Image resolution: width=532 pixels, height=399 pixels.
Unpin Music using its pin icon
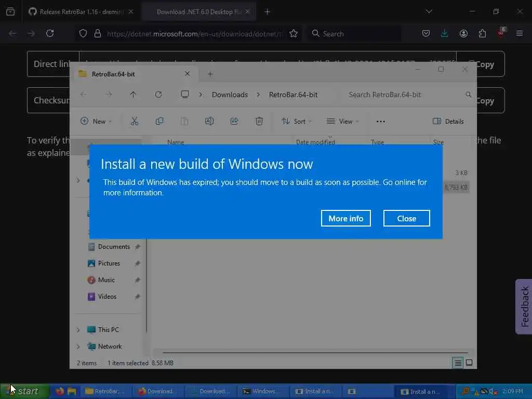137,280
